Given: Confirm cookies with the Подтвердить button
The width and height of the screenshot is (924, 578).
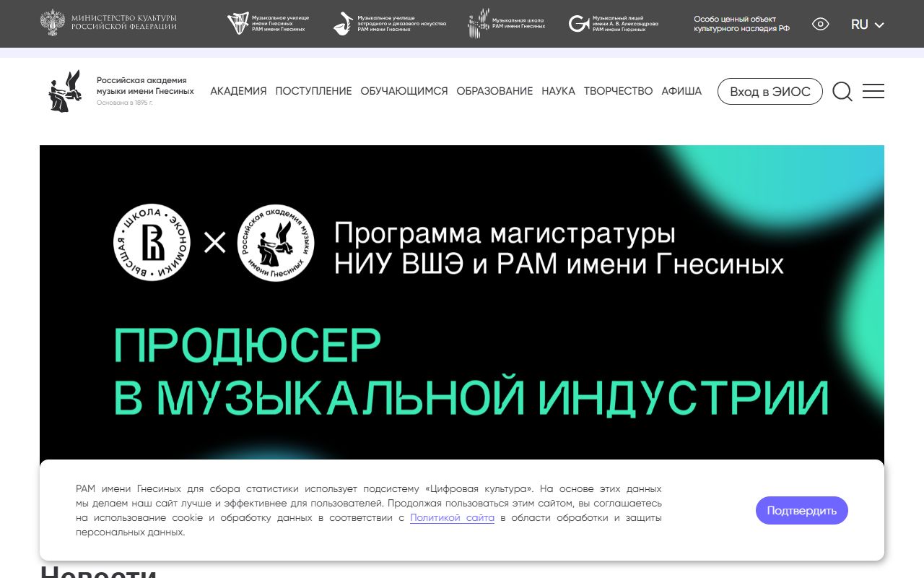Looking at the screenshot, I should pos(802,511).
